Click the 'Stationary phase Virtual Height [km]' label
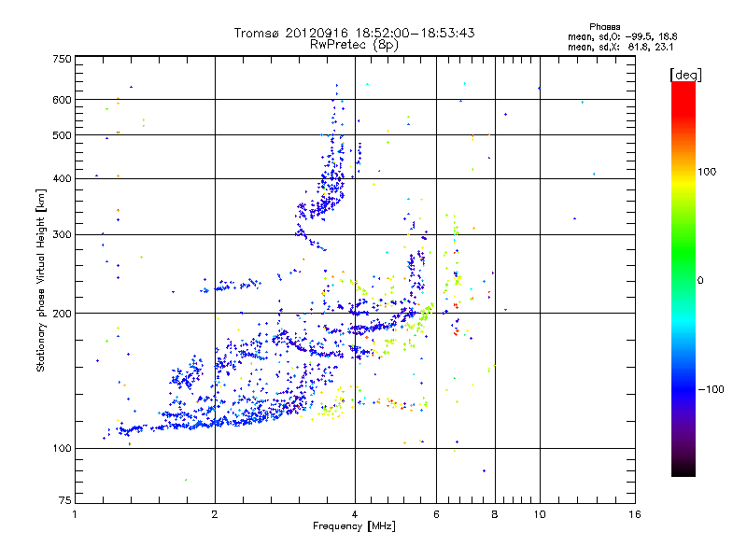 click(41, 281)
